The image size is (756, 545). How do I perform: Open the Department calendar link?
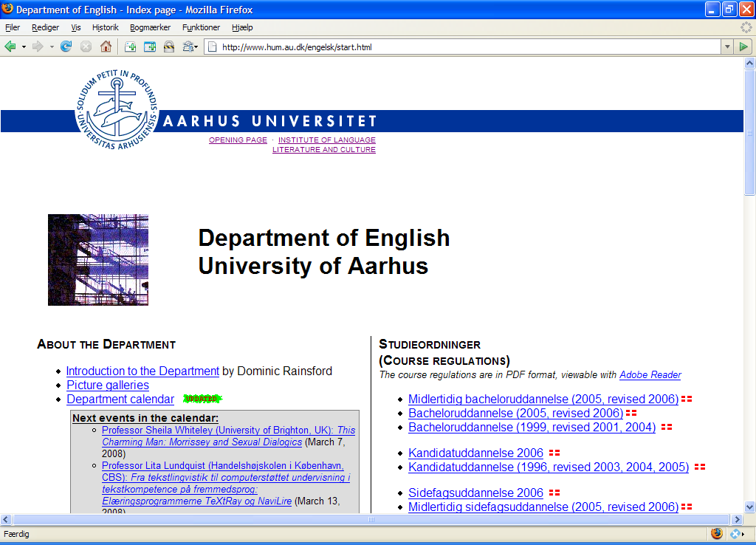120,399
